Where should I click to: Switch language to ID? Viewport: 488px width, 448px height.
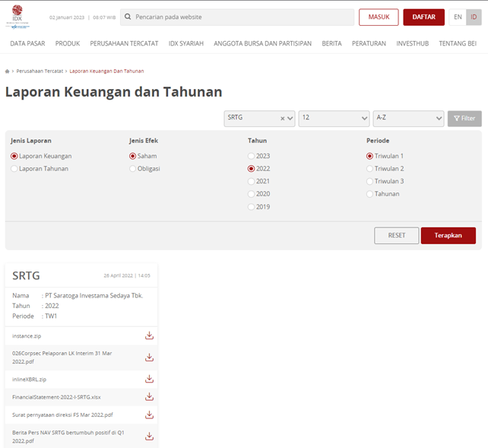click(x=474, y=17)
